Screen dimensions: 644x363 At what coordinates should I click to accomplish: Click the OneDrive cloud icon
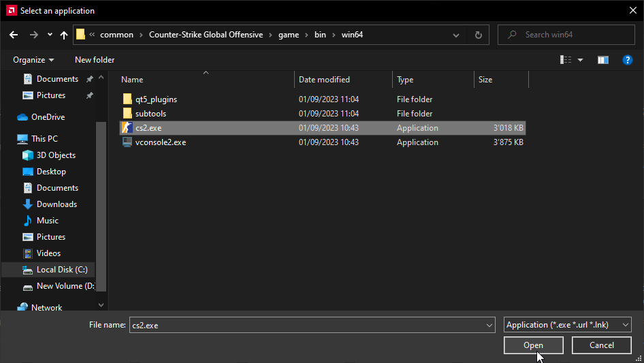coord(22,117)
